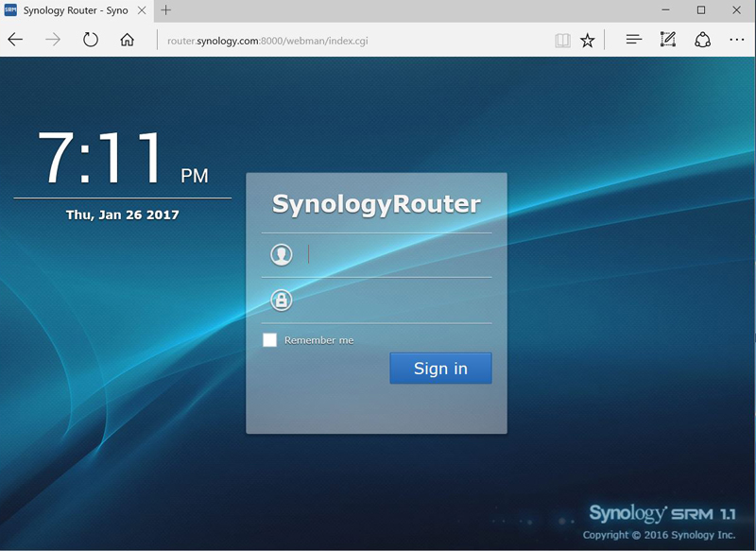Open the More actions ellipsis menu
Viewport: 756px width, 551px height.
point(737,40)
